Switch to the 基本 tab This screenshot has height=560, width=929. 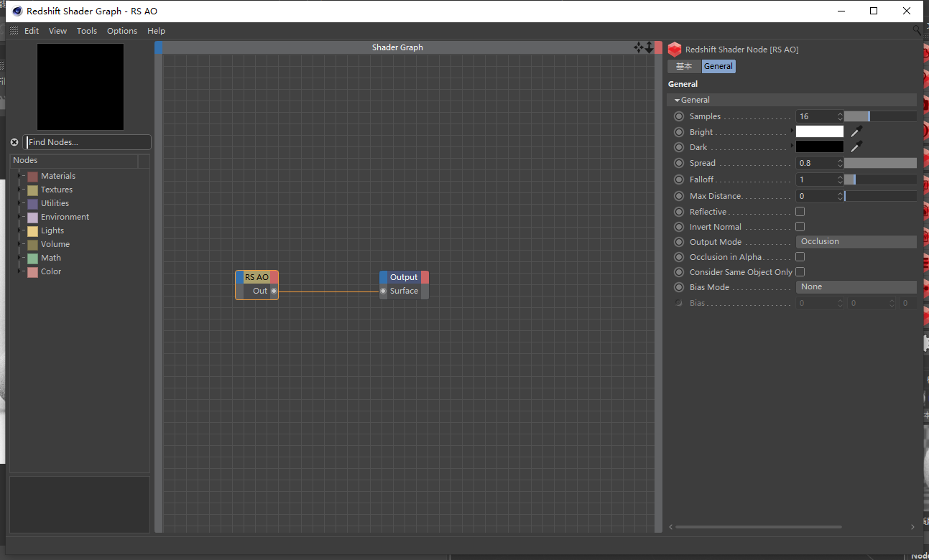(684, 66)
